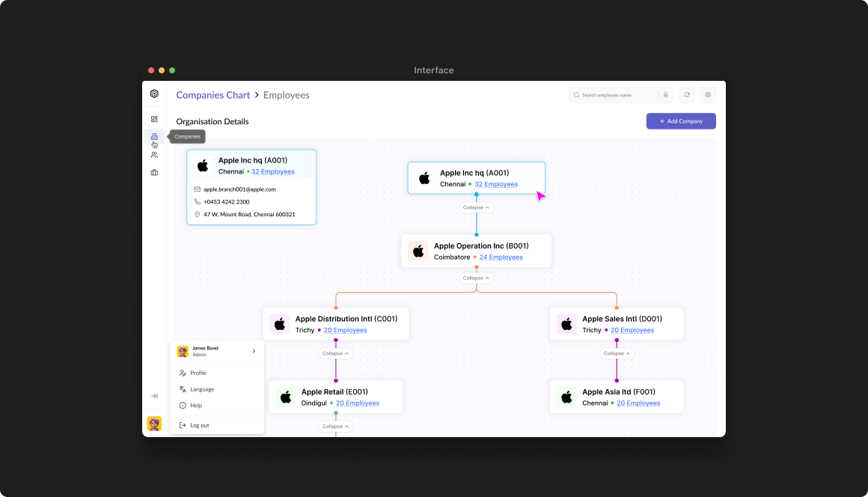
Task: Click the user avatar at sidebar bottom
Action: [x=154, y=424]
